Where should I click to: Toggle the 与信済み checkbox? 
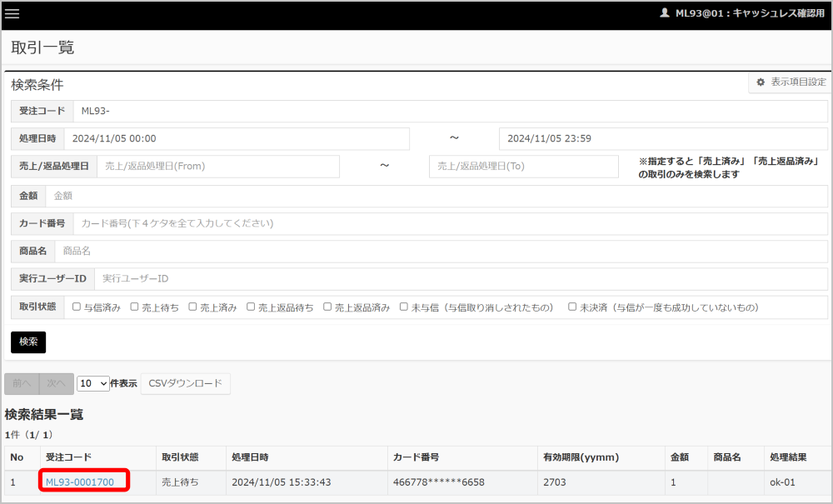coord(77,307)
